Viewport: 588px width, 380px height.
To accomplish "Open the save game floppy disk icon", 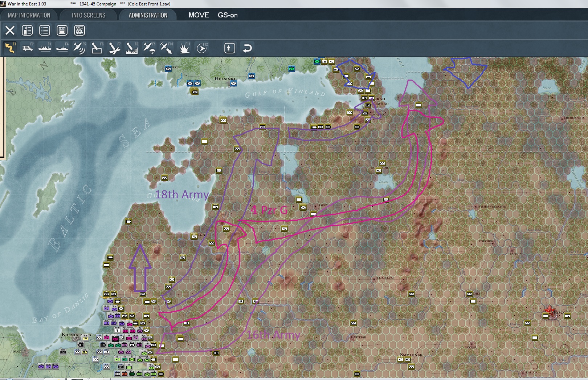I will coord(62,30).
